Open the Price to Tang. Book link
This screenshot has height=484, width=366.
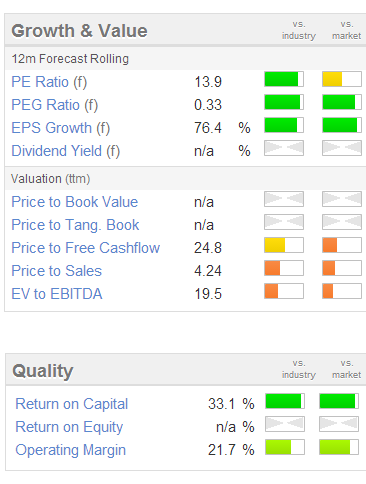(x=75, y=225)
